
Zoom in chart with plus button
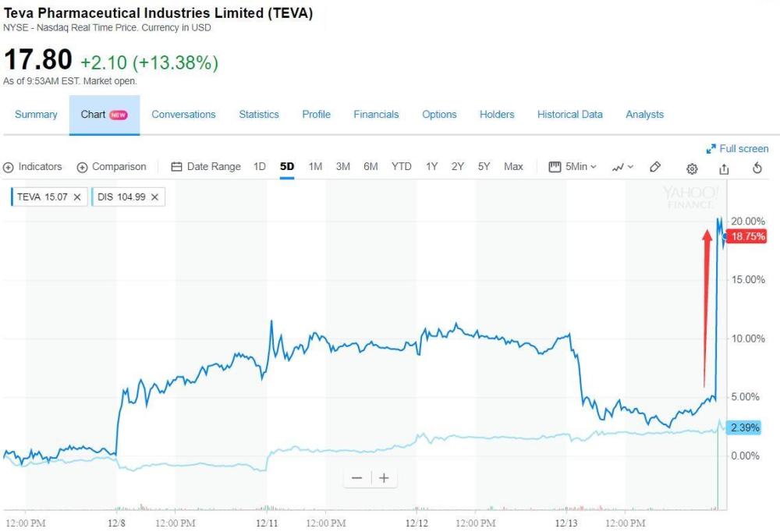(384, 478)
